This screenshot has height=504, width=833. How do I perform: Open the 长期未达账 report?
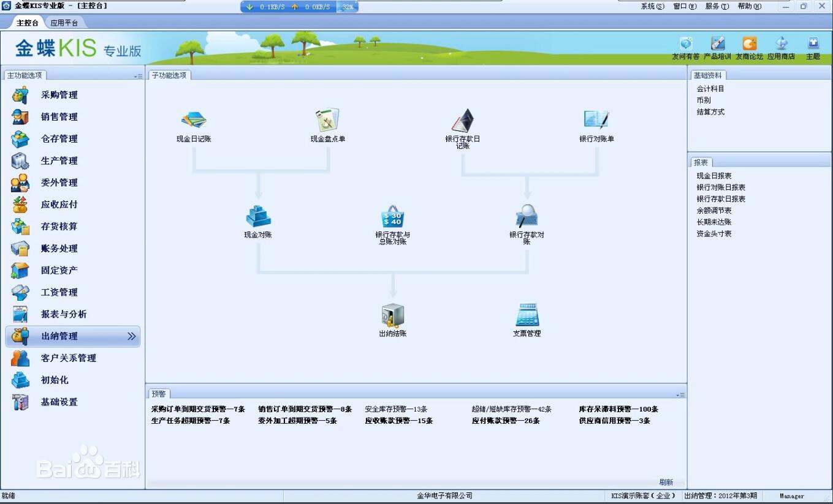click(x=714, y=222)
